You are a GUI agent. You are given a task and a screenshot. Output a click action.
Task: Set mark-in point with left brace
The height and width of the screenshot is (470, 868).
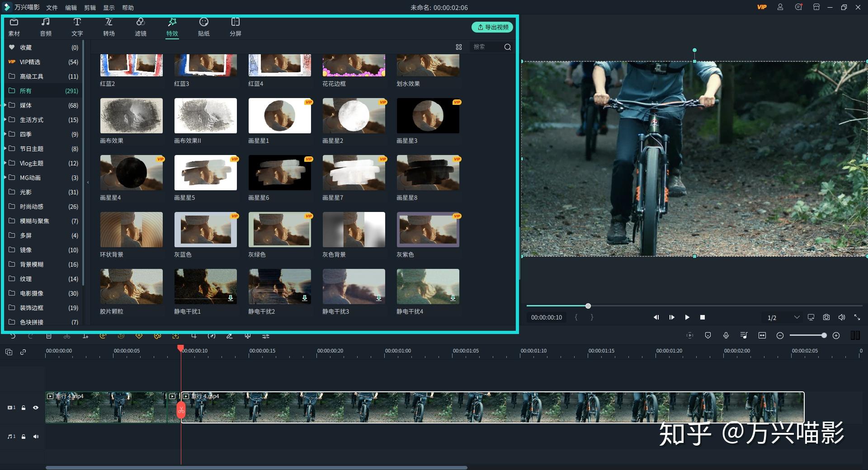[576, 317]
